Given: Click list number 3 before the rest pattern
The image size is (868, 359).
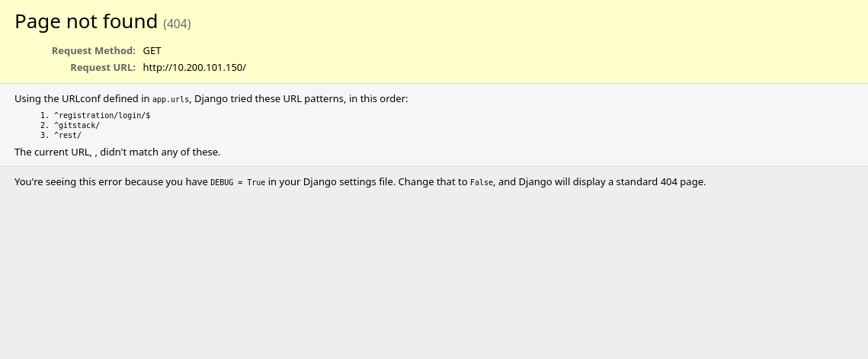Looking at the screenshot, I should [44, 136].
